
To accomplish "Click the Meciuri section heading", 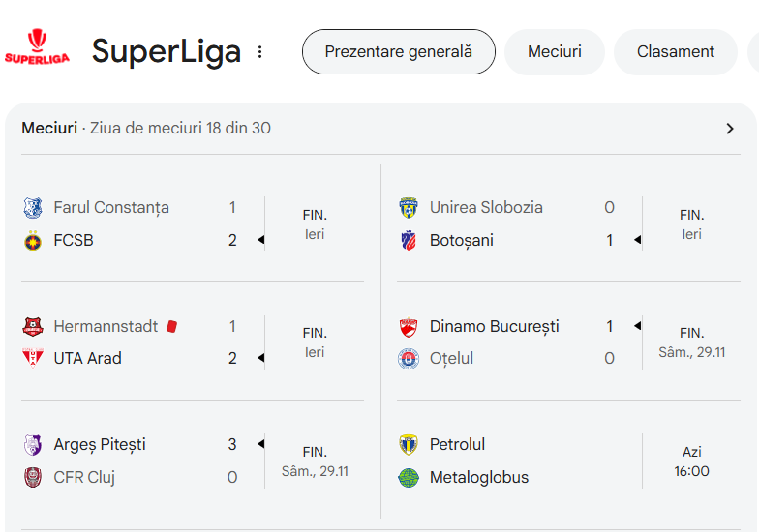I will 49,129.
